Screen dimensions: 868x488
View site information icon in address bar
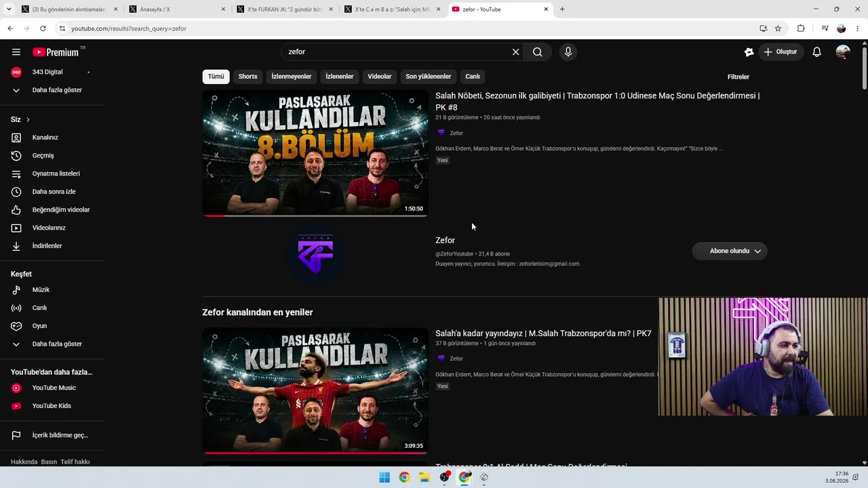pyautogui.click(x=62, y=28)
